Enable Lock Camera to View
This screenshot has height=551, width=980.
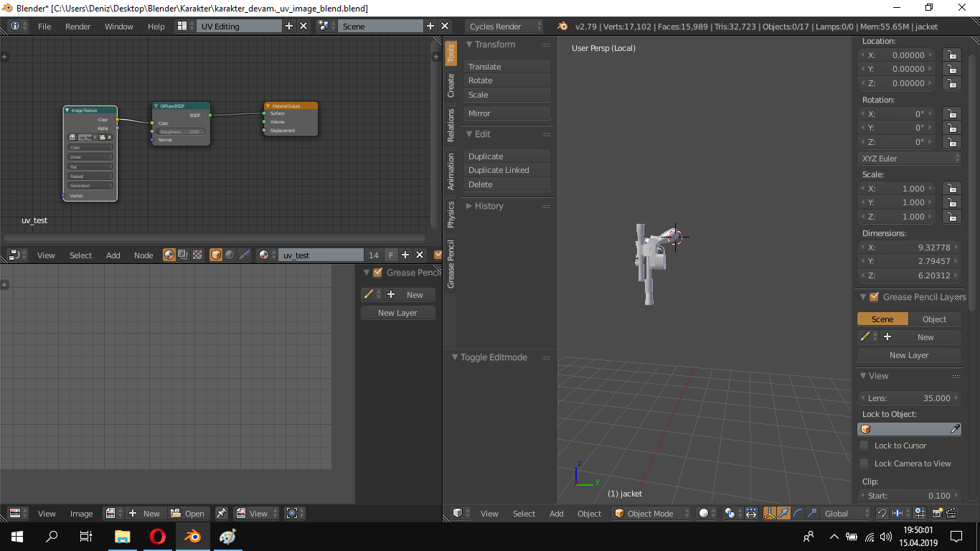[863, 463]
